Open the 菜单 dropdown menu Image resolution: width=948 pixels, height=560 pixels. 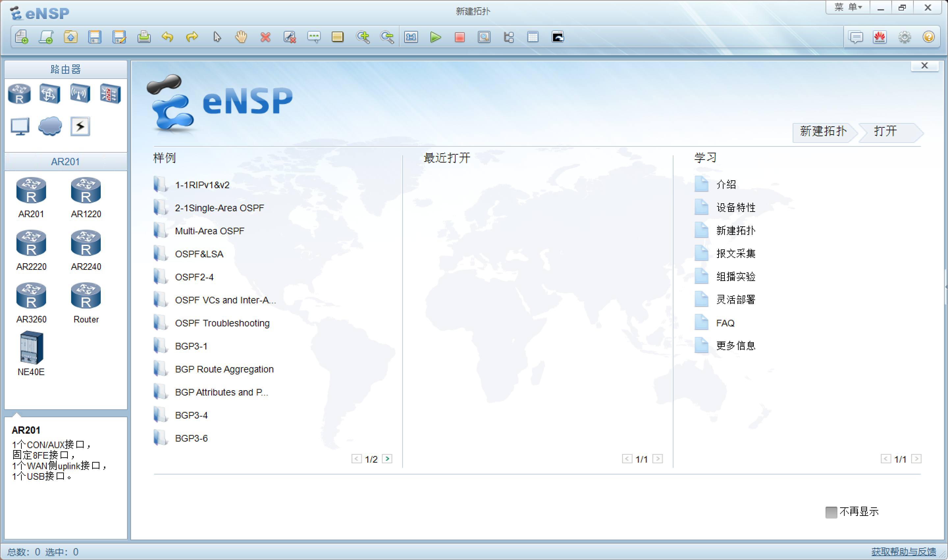coord(848,8)
